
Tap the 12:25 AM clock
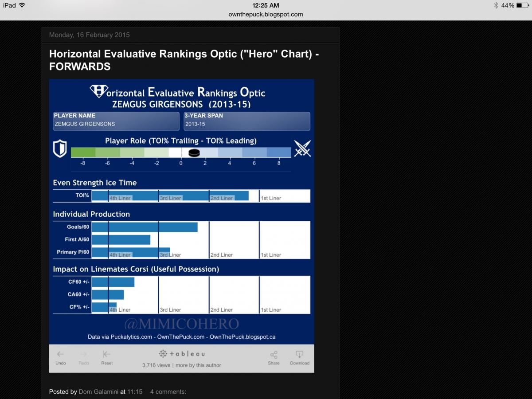[x=266, y=5]
